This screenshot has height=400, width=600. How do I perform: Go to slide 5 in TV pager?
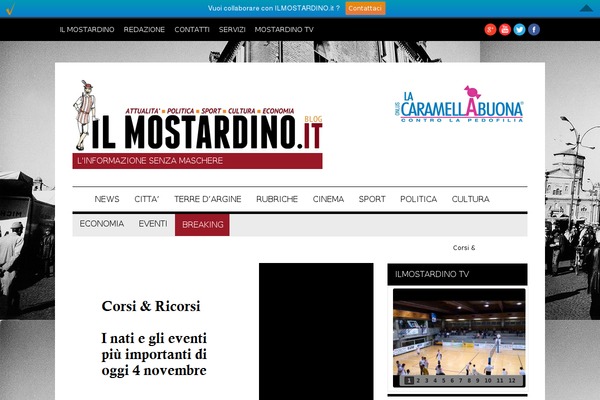pos(443,380)
